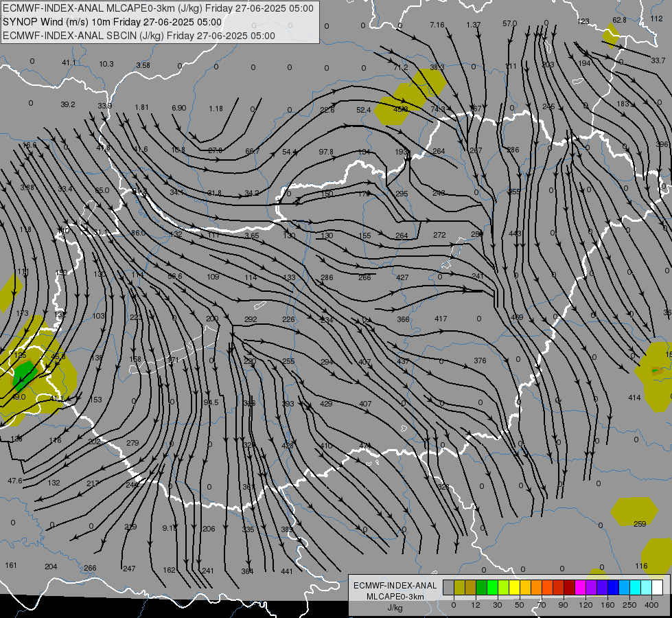Click the map value 47.6

[x=15, y=481]
